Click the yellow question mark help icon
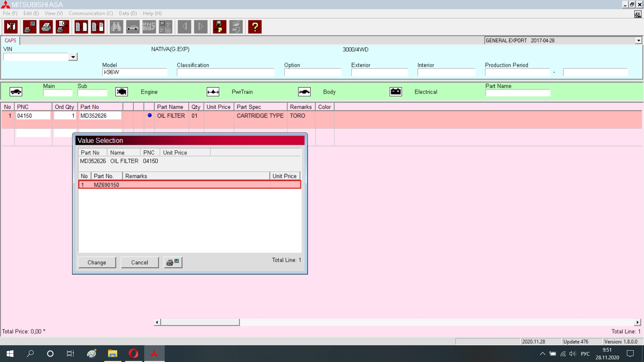Image resolution: width=644 pixels, height=362 pixels. [x=255, y=27]
